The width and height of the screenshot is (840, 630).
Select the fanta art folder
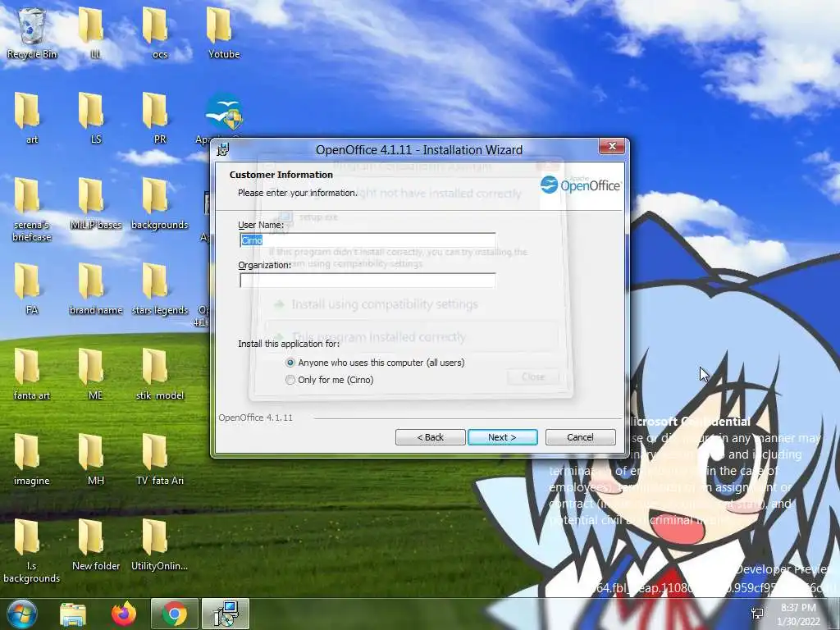click(x=32, y=374)
